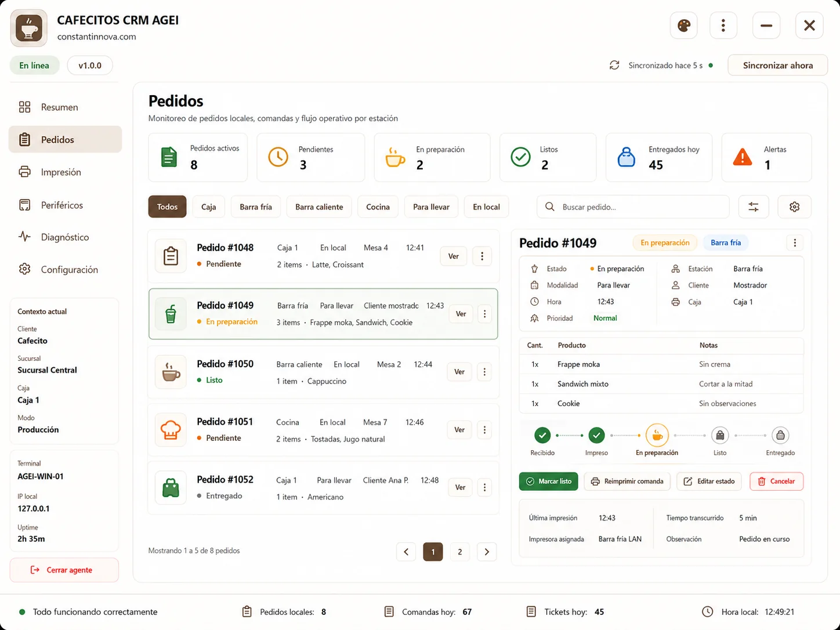Click the sync refresh icon
Viewport: 840px width, 630px height.
point(614,65)
